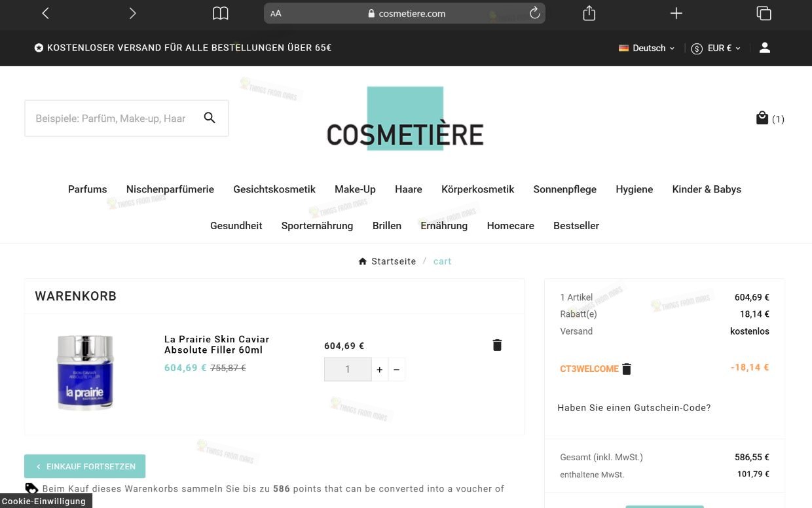Go back with Safari's back arrow

[x=45, y=13]
